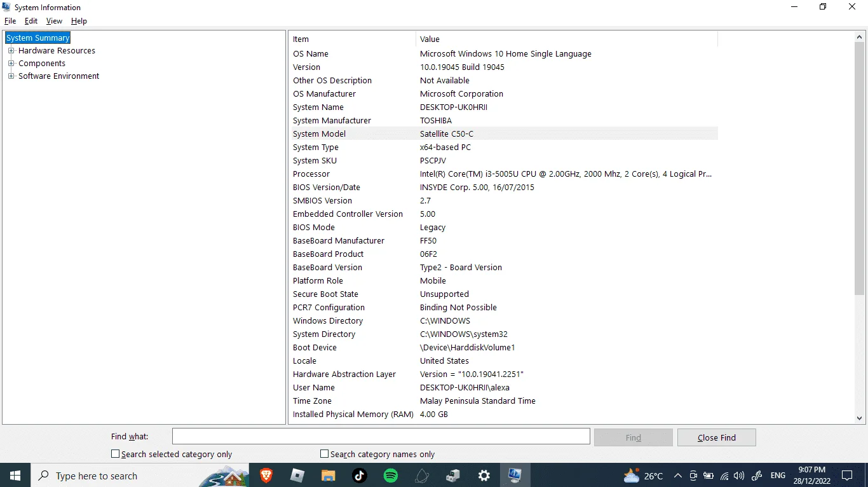Click the Value column header

pos(567,39)
